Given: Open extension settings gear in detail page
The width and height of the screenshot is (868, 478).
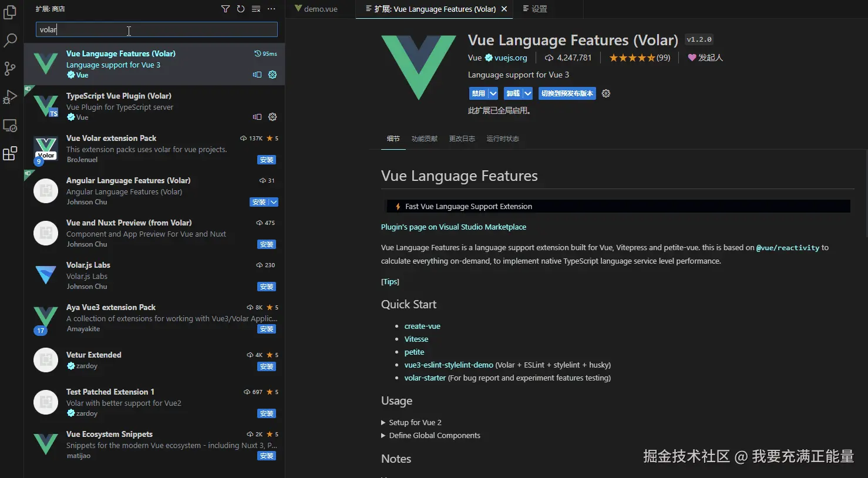Looking at the screenshot, I should pos(606,93).
